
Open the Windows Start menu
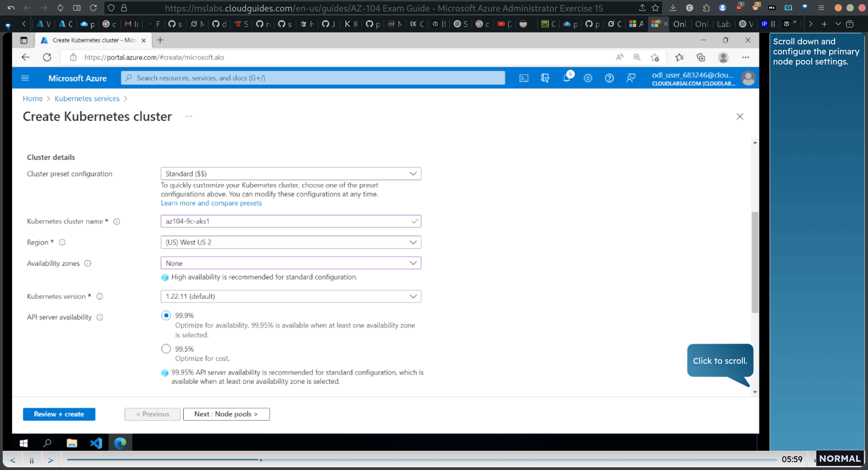click(x=24, y=443)
